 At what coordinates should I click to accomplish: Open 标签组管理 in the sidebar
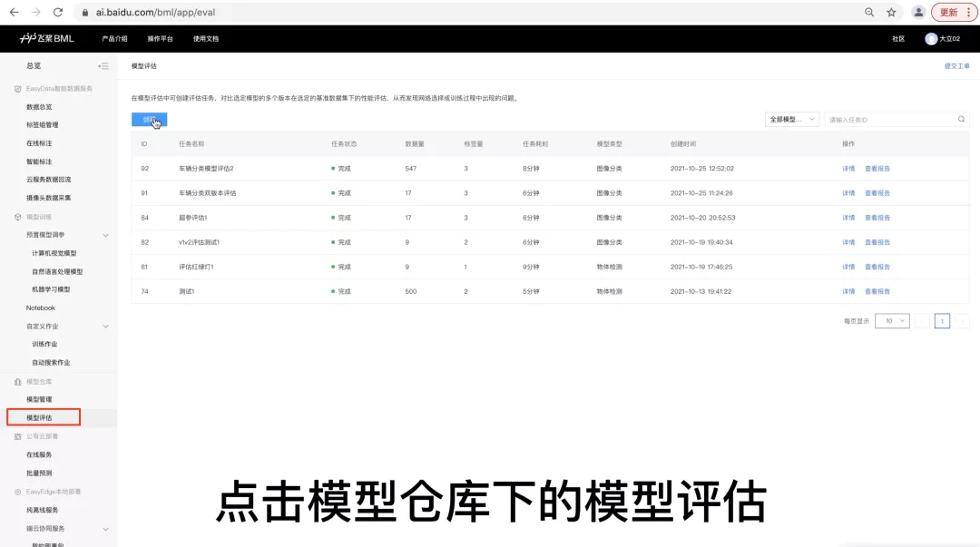click(x=42, y=125)
